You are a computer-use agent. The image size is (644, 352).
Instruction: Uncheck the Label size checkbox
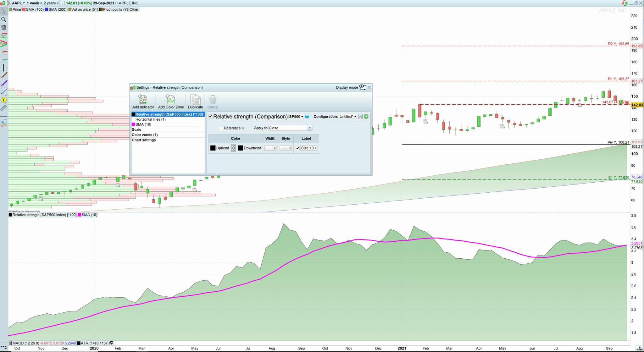[x=297, y=148]
